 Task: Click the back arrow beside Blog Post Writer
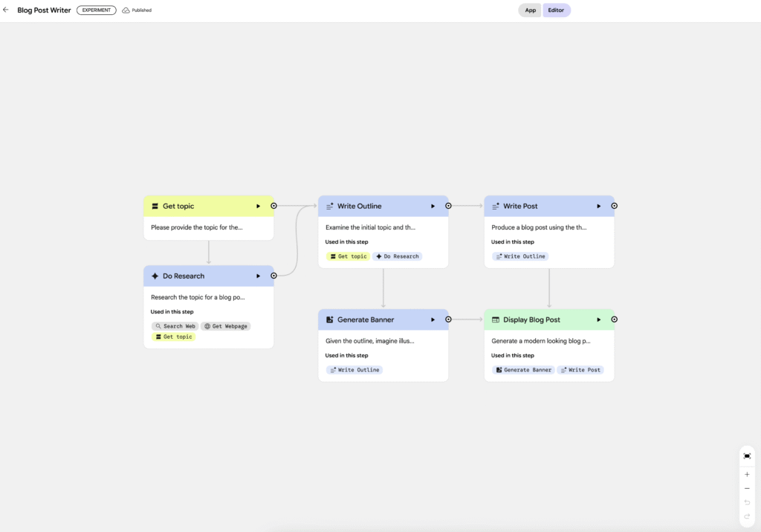coord(7,10)
